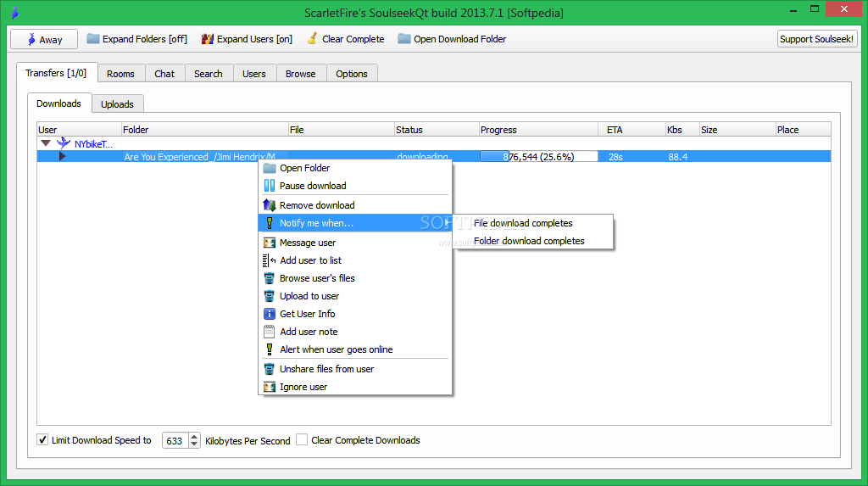
Task: Click the Away status button
Action: coord(44,39)
